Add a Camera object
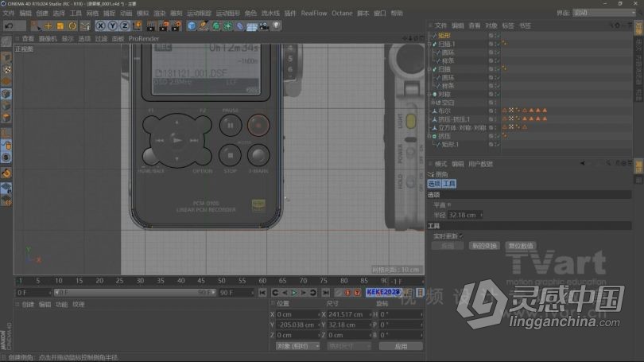644x362 pixels. (264, 26)
